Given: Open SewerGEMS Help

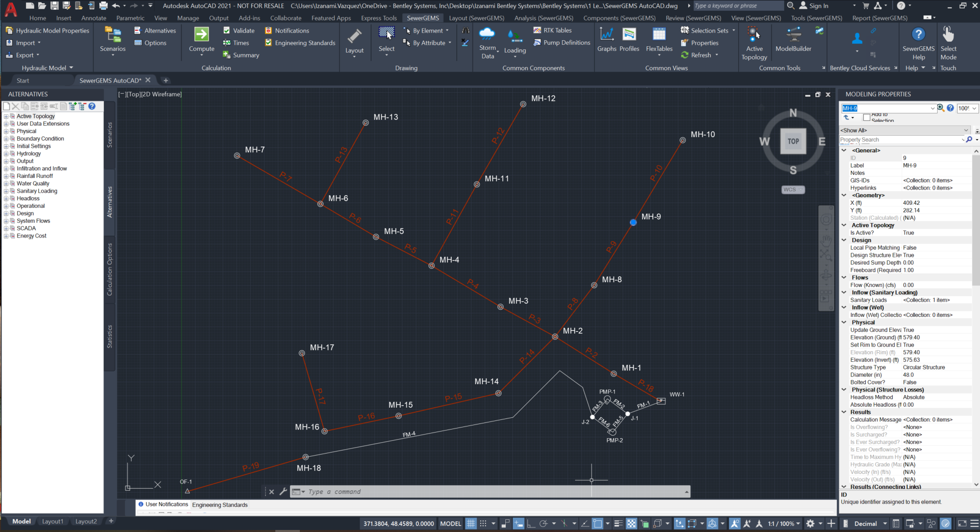Looking at the screenshot, I should [x=918, y=43].
